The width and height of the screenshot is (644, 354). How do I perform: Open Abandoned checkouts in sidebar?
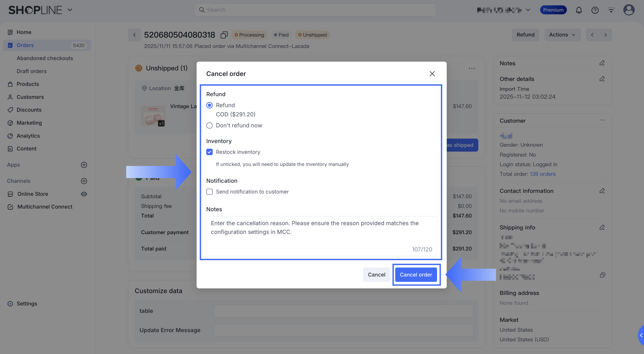coord(45,58)
